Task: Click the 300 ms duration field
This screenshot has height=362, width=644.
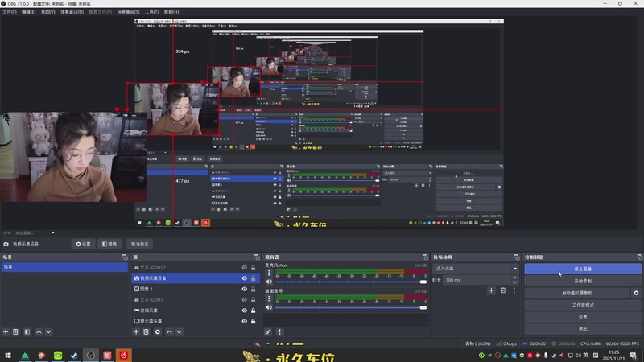Action: tap(477, 280)
